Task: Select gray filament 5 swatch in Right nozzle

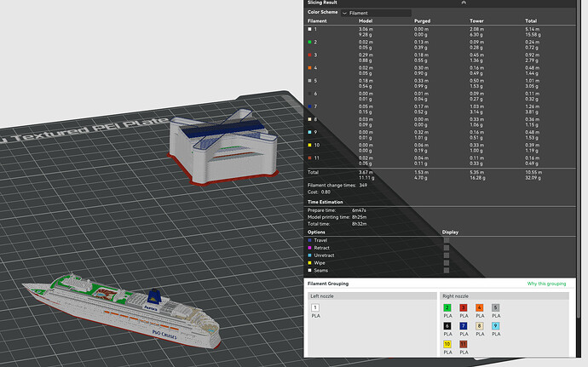Action: [x=495, y=307]
